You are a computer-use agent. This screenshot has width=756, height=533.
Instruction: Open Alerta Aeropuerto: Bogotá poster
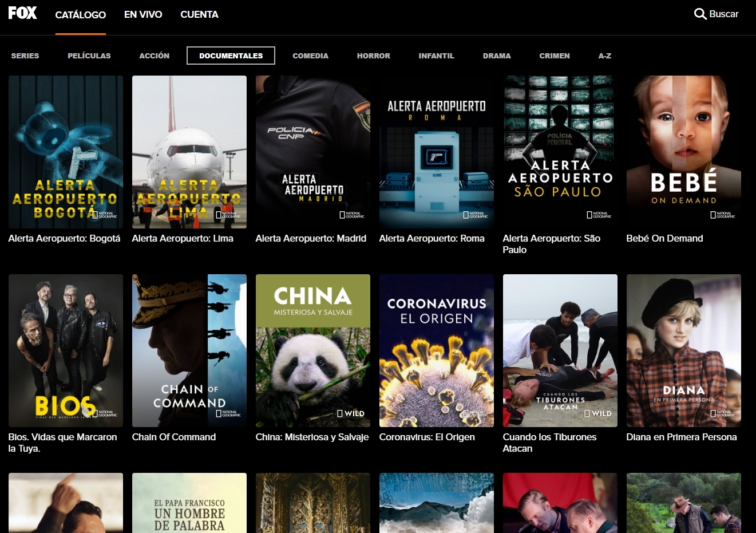(66, 152)
